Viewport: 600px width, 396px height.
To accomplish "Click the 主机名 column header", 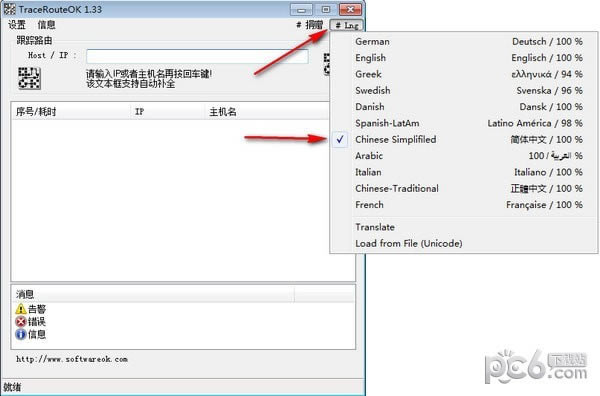I will point(267,112).
